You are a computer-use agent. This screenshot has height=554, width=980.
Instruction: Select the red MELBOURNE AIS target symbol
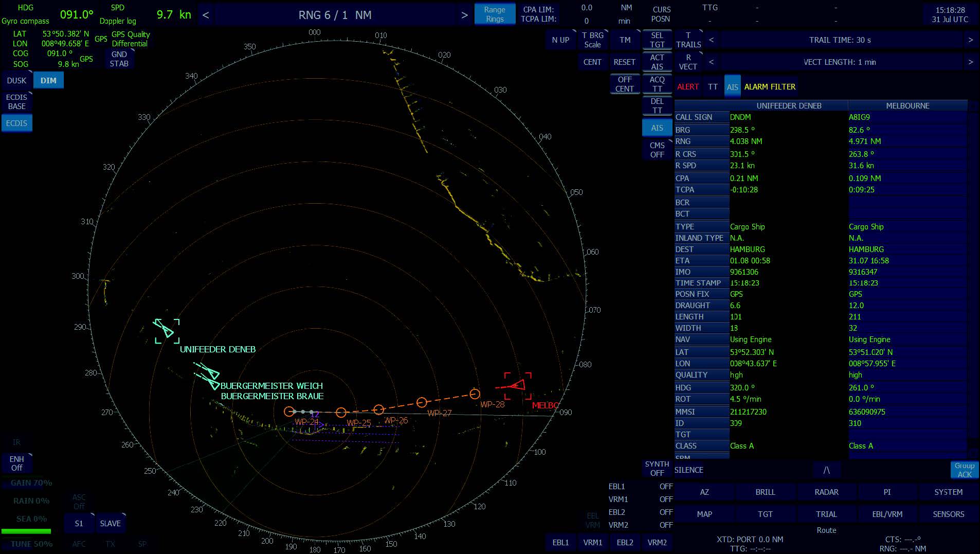[x=518, y=386]
